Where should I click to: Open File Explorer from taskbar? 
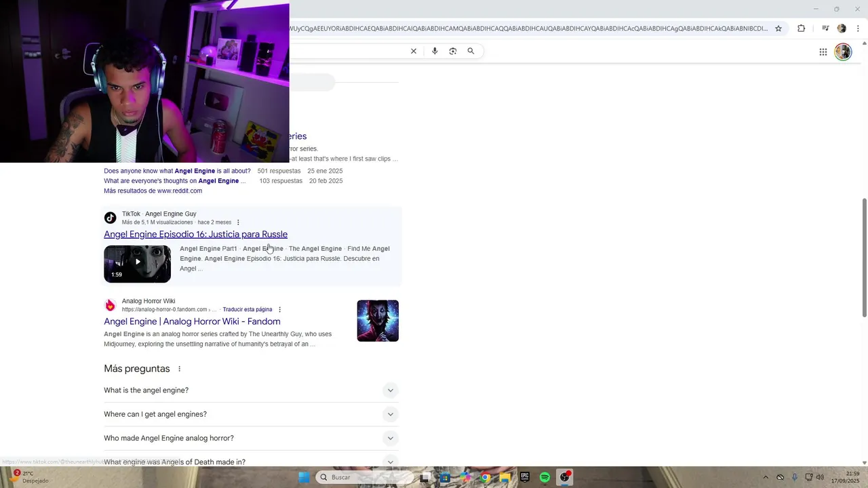coord(505,477)
